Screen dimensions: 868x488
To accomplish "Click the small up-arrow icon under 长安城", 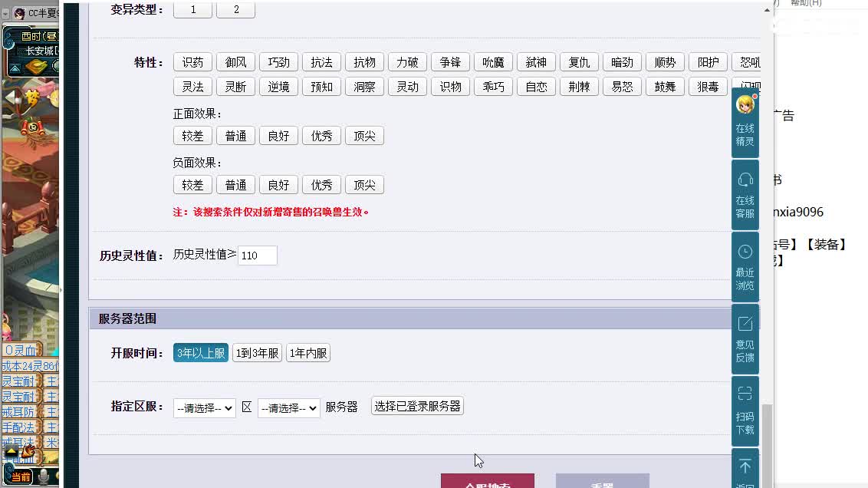I will point(15,69).
